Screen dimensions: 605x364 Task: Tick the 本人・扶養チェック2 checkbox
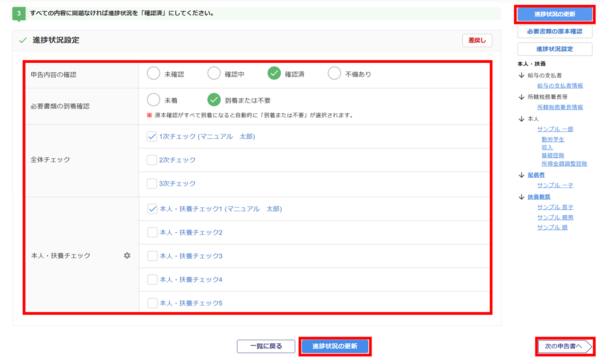tap(152, 232)
